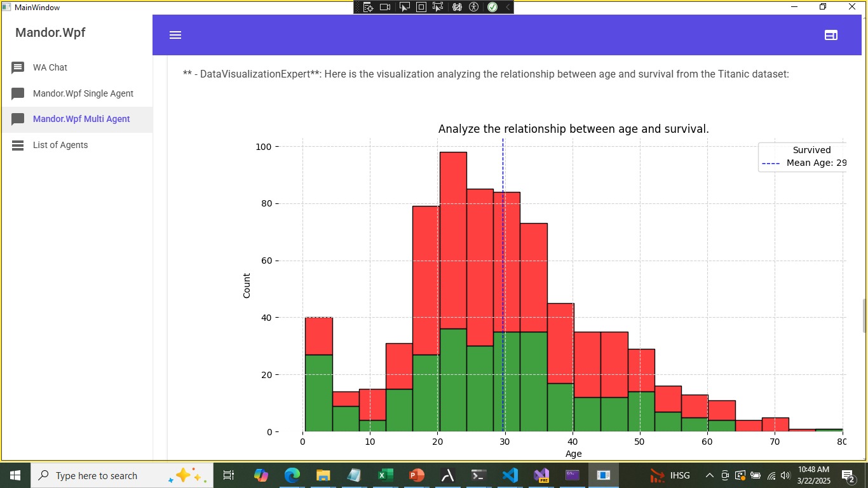
Task: Select Mandor.Wpf Single Agent item
Action: click(x=83, y=93)
